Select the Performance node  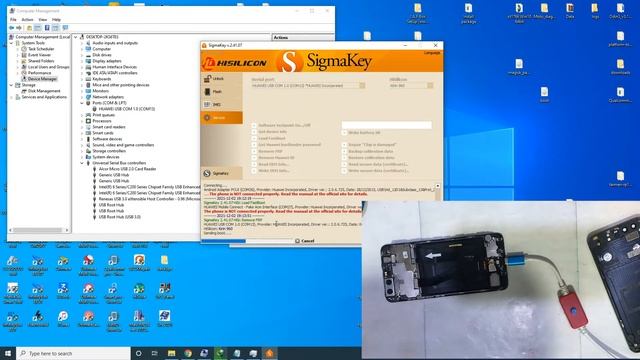click(x=39, y=73)
